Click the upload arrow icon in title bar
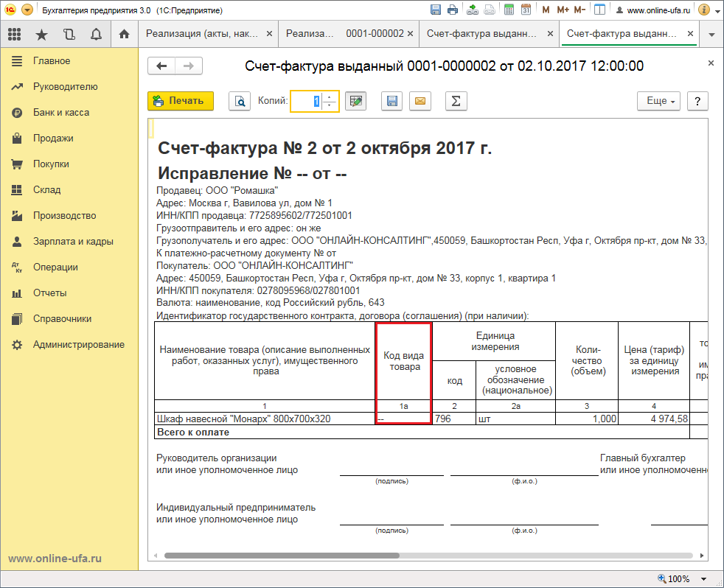The width and height of the screenshot is (724, 588). 473,10
